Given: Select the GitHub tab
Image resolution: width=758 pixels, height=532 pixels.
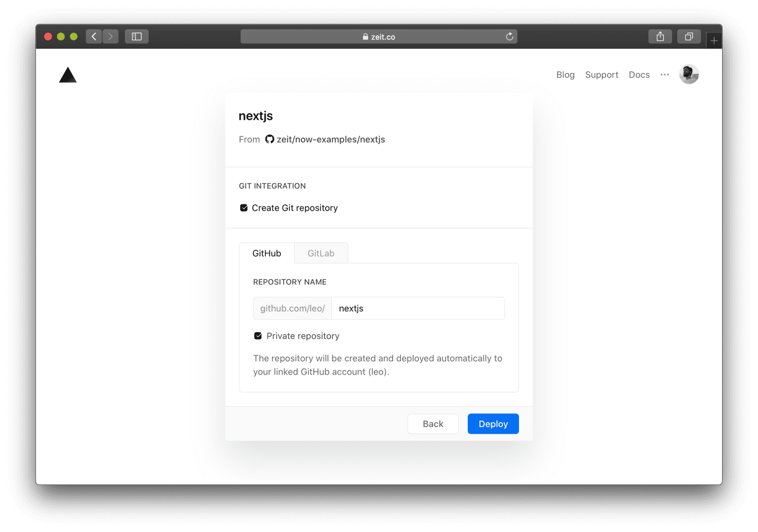Looking at the screenshot, I should (267, 253).
